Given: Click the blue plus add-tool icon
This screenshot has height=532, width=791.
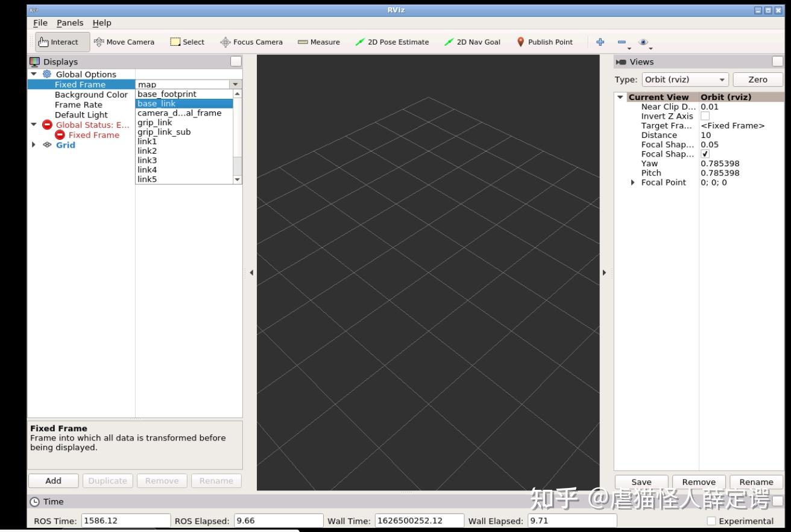Looking at the screenshot, I should coord(600,42).
